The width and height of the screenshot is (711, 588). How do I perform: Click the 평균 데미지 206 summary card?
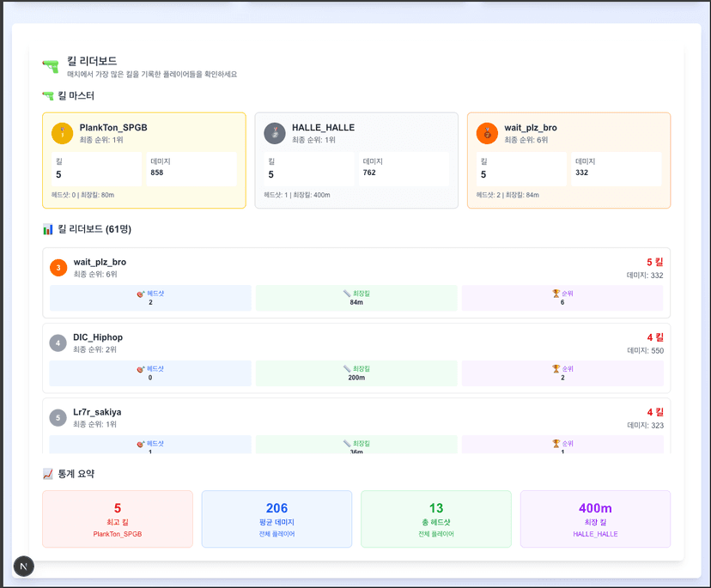click(x=276, y=519)
